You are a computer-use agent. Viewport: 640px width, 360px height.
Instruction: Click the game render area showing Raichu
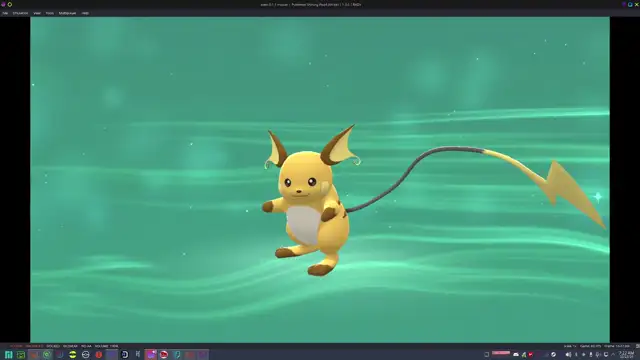point(320,180)
